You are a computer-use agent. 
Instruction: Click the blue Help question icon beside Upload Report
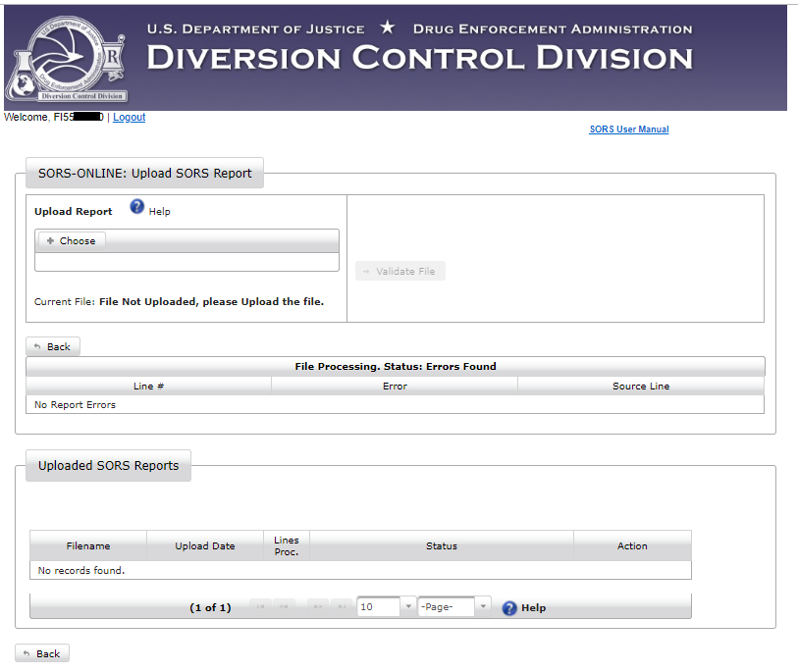tap(136, 207)
